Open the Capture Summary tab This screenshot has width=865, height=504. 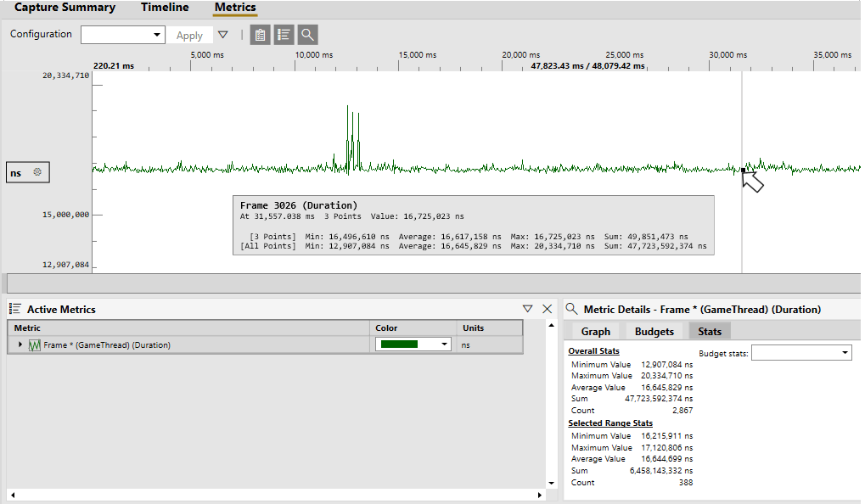click(x=65, y=7)
